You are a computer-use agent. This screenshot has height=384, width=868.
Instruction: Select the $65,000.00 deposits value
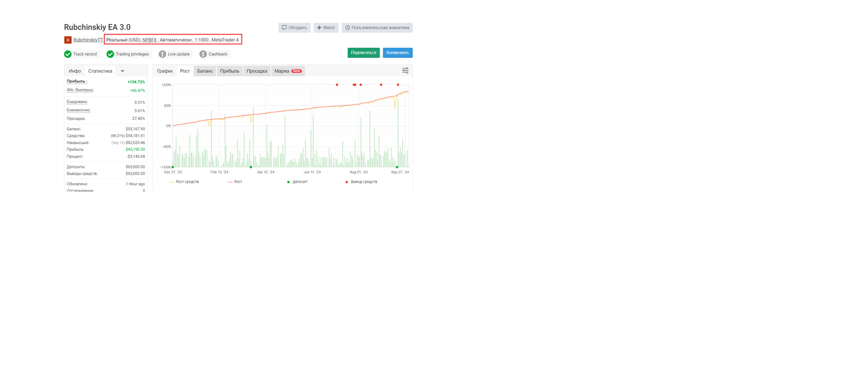click(135, 166)
